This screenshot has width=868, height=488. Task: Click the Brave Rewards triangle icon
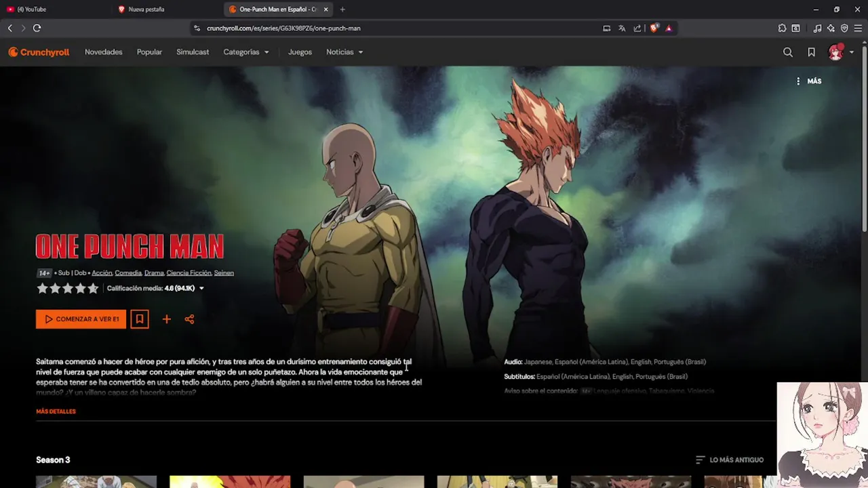click(x=669, y=28)
